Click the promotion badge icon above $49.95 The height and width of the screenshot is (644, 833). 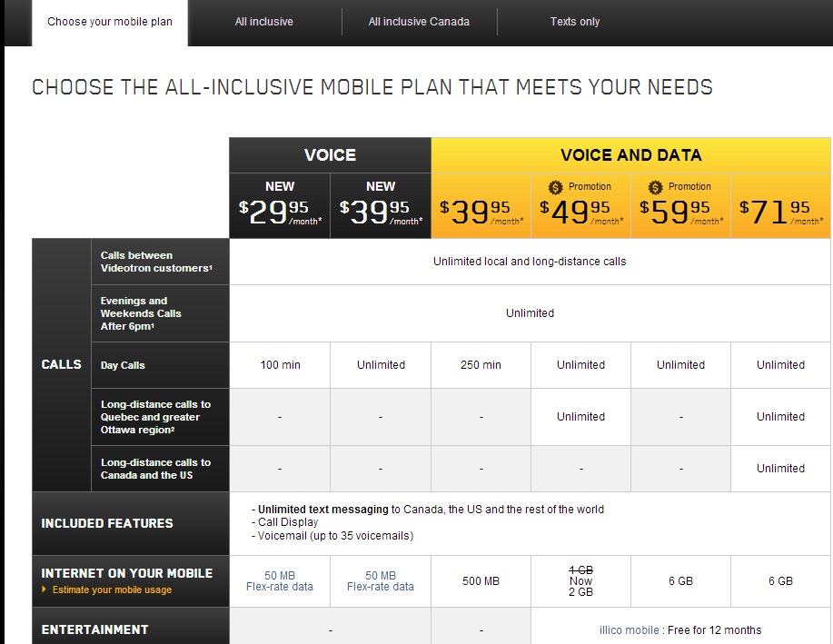555,187
